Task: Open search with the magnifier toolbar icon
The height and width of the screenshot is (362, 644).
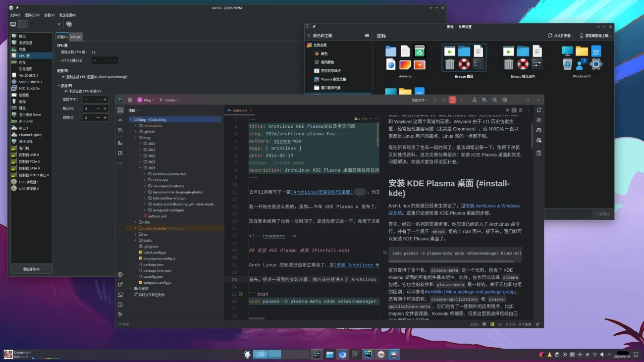Action: click(494, 100)
